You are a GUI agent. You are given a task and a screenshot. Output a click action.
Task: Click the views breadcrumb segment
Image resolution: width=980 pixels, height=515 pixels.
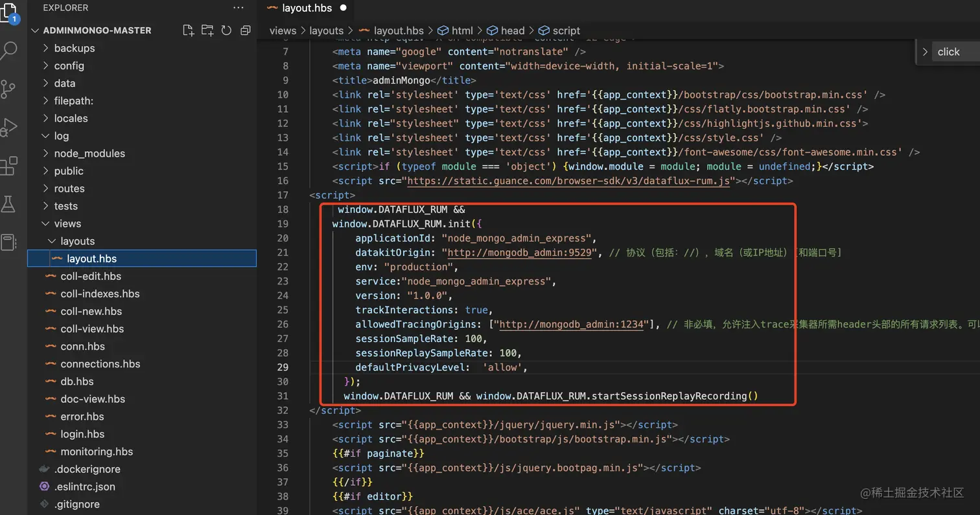point(283,30)
